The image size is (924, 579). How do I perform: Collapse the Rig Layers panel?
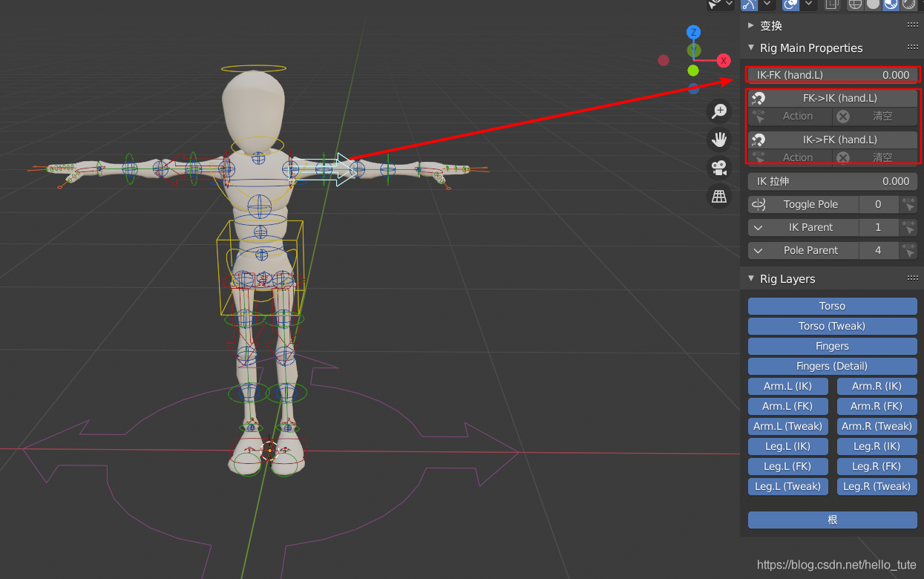point(751,278)
